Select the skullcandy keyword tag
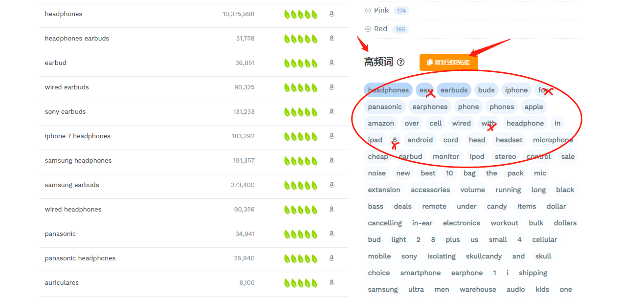The image size is (644, 298). (x=484, y=256)
